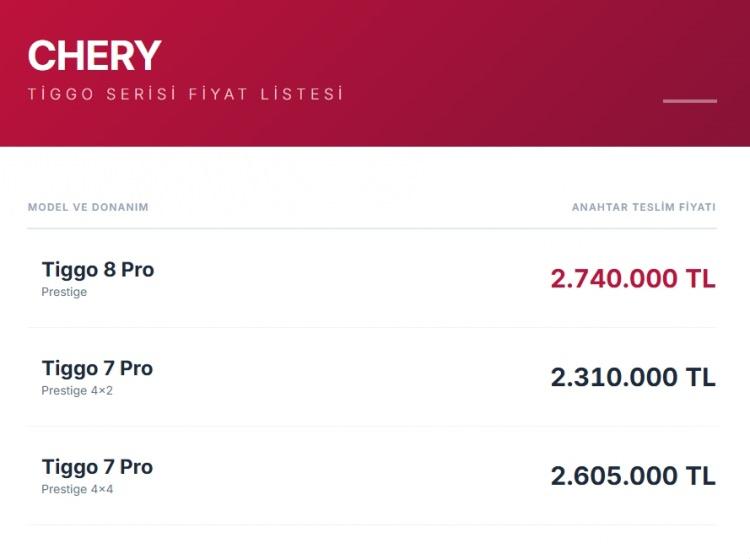The width and height of the screenshot is (750, 559).
Task: Click the Model ve Donanım column header
Action: point(88,207)
